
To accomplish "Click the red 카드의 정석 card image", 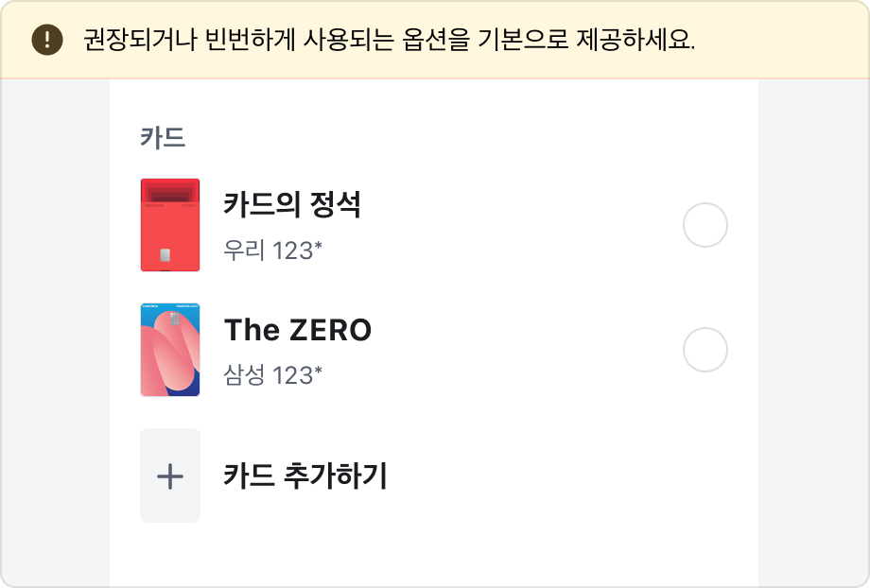I will [x=170, y=224].
